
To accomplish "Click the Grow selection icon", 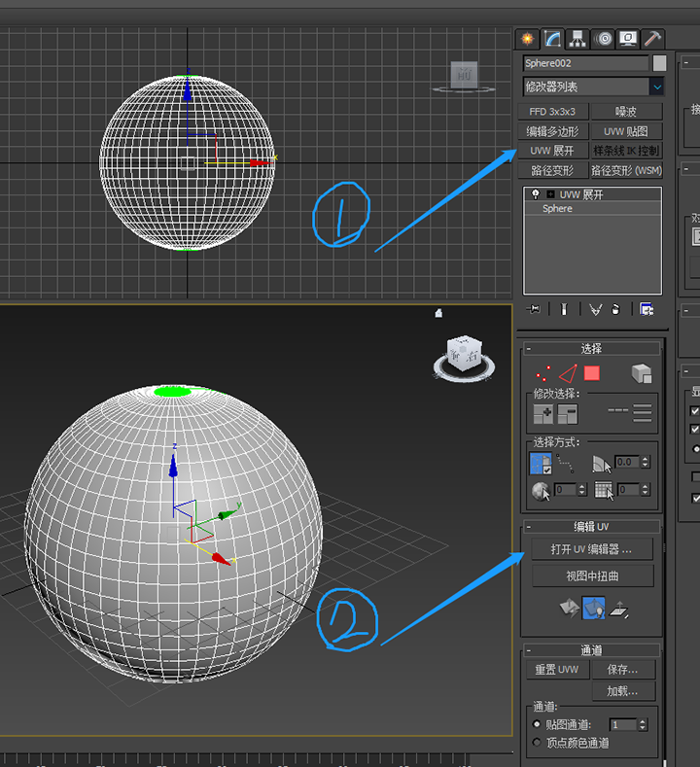I will tap(543, 414).
